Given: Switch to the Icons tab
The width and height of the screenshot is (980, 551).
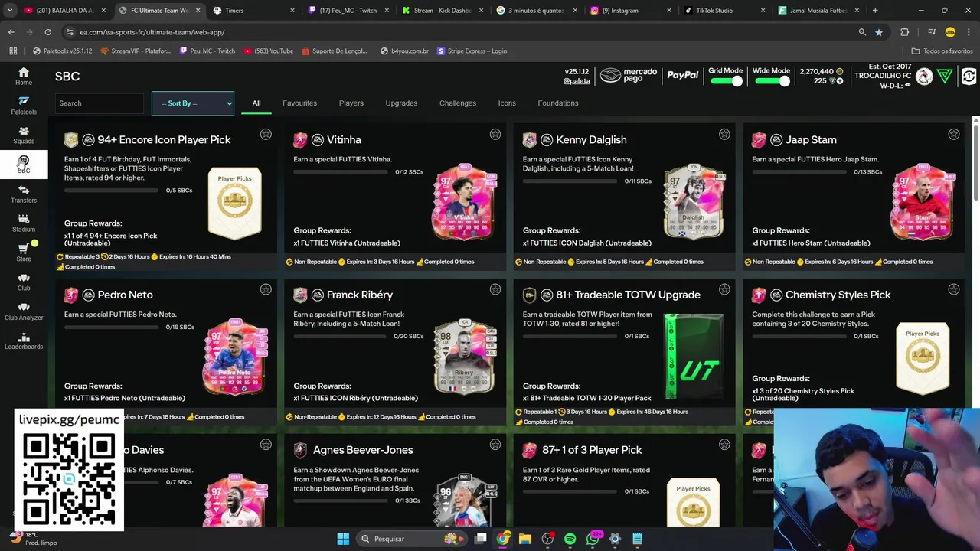Looking at the screenshot, I should (x=507, y=103).
